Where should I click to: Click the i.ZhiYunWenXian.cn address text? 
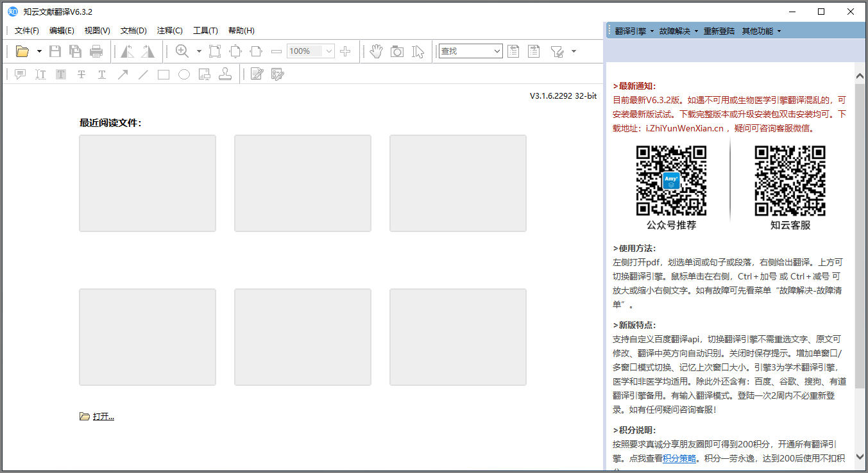pyautogui.click(x=685, y=128)
